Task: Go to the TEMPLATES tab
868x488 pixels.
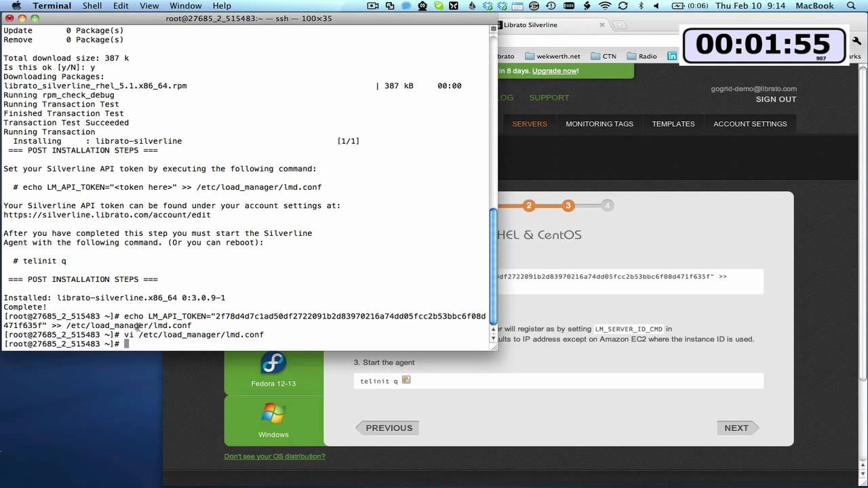Action: point(673,124)
